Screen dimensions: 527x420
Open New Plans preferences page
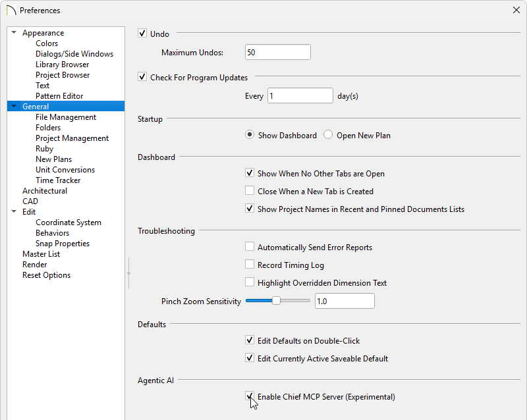click(x=53, y=159)
